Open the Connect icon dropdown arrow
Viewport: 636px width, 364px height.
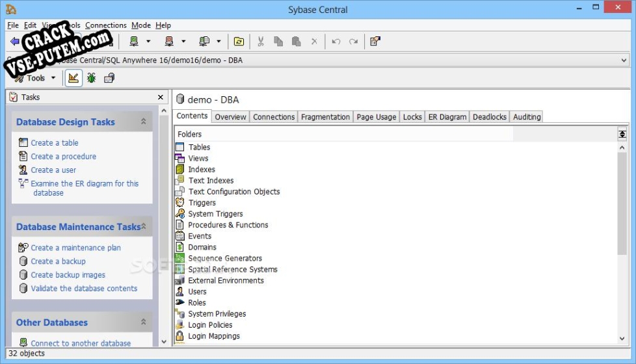[x=148, y=42]
